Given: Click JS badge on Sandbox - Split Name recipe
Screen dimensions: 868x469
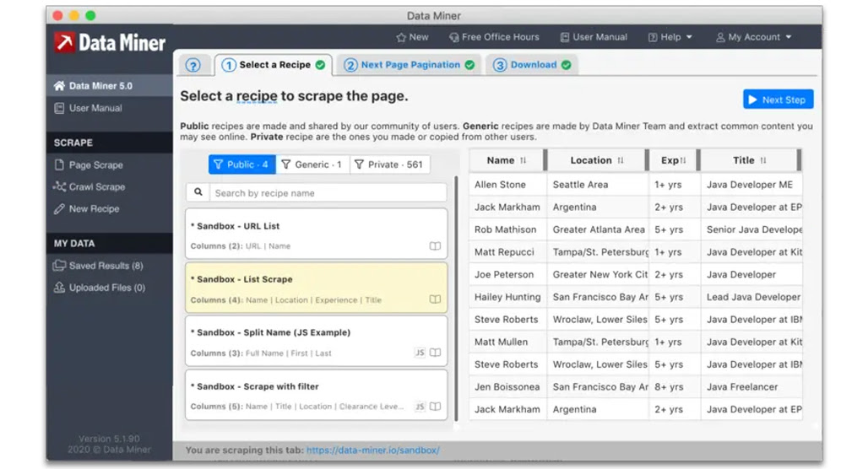Looking at the screenshot, I should (420, 353).
